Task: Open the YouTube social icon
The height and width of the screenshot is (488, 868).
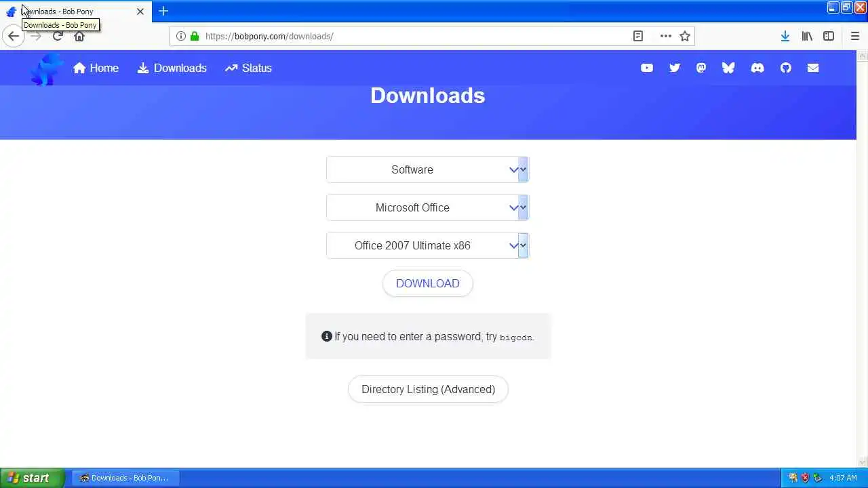Action: [647, 68]
